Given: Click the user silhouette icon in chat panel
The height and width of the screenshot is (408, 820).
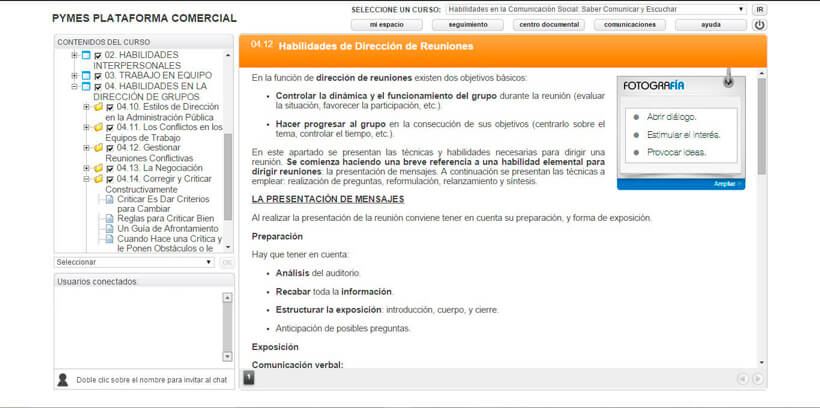Looking at the screenshot, I should (x=63, y=380).
